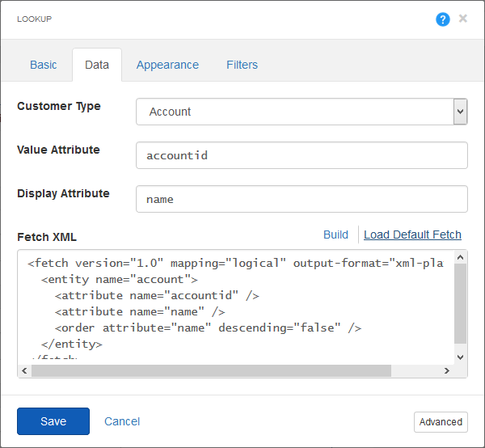Image resolution: width=485 pixels, height=448 pixels.
Task: Click the line '<attribute name="accountid" />'
Action: coord(157,295)
